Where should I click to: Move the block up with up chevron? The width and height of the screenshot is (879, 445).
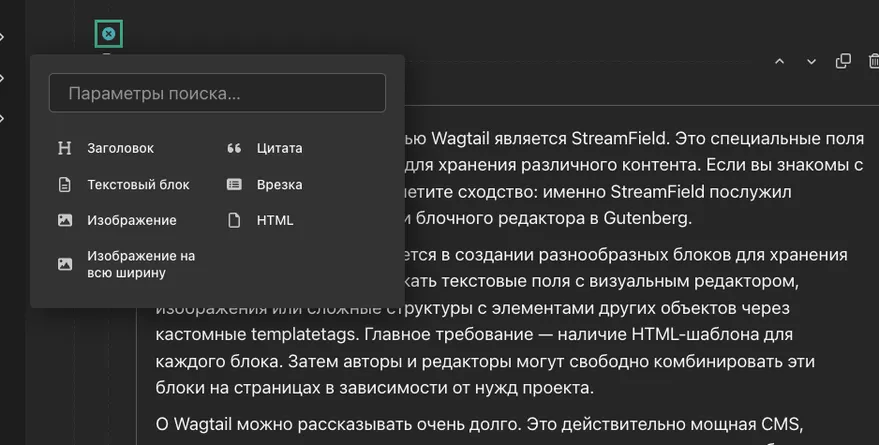click(x=779, y=61)
